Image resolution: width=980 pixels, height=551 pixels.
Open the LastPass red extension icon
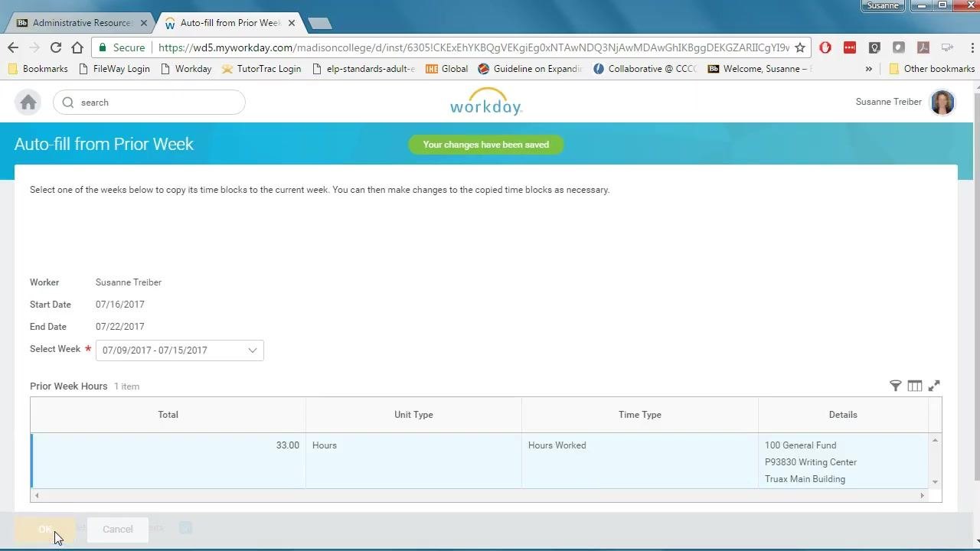(850, 47)
